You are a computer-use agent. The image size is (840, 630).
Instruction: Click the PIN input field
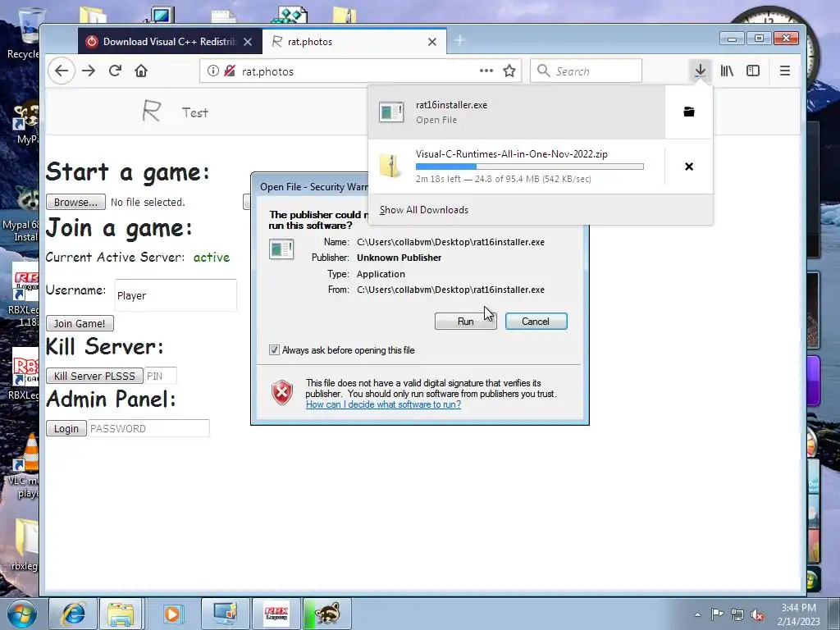pyautogui.click(x=160, y=376)
